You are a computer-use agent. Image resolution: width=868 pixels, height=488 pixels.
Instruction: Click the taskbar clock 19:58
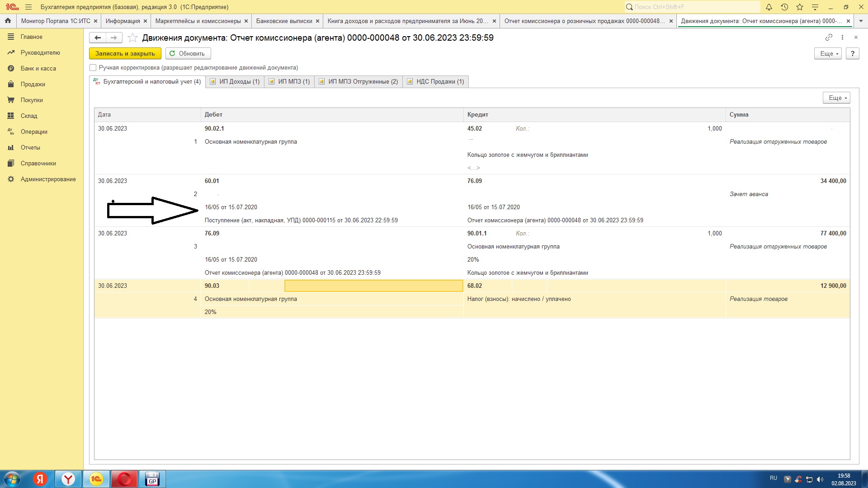[x=844, y=476]
